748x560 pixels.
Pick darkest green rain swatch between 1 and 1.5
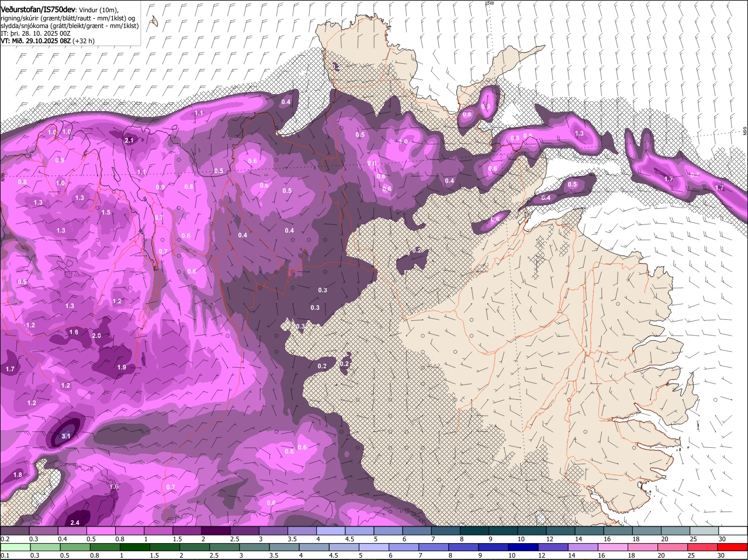135,547
